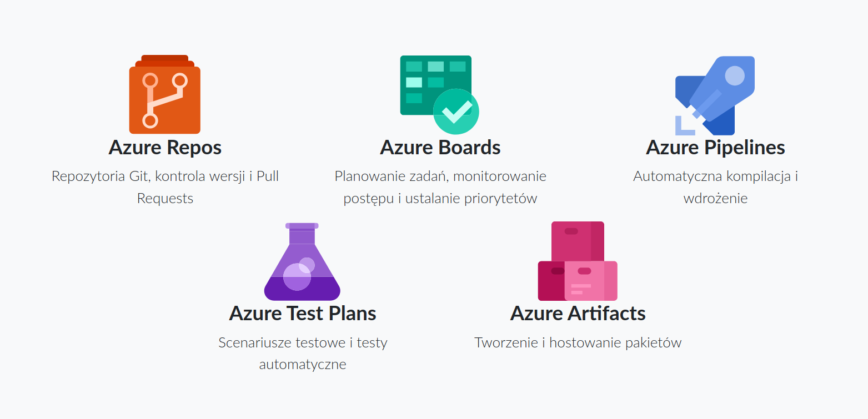
Task: Click the checkmark badge on Azure Boards icon
Action: point(456,112)
